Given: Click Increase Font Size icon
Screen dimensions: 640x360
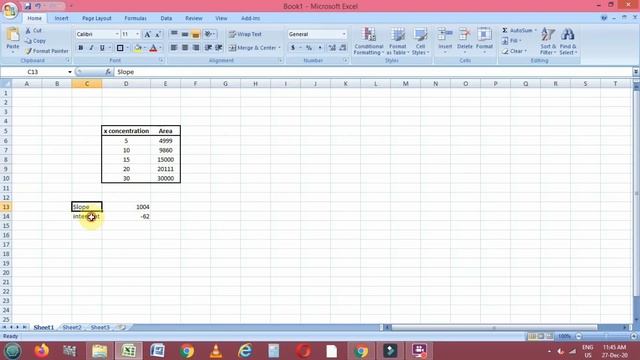Looking at the screenshot, I should click(x=147, y=34).
